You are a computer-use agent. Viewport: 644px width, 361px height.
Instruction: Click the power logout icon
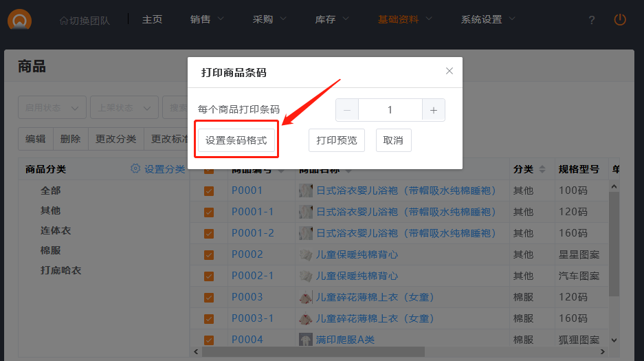point(620,20)
